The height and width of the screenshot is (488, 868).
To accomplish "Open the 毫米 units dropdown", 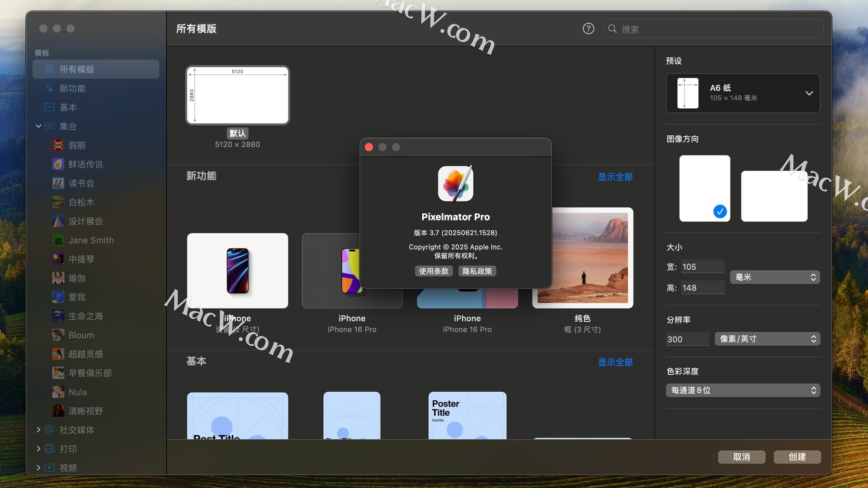I will [x=774, y=277].
